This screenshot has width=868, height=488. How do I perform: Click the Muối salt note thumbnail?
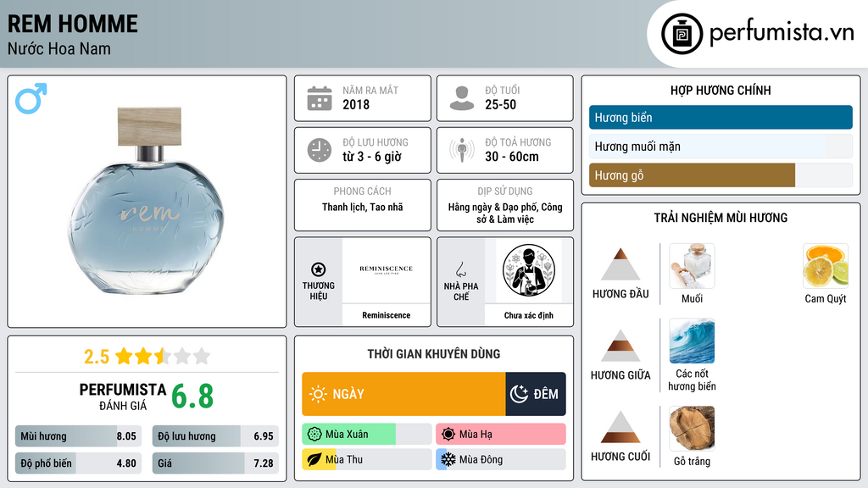tap(692, 266)
